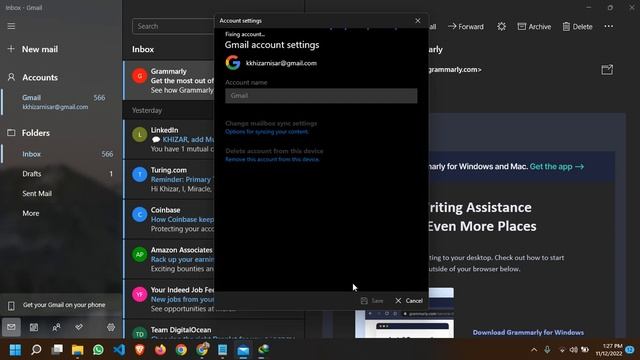The width and height of the screenshot is (640, 360).
Task: Click the Google logo in dialog
Action: [x=233, y=63]
